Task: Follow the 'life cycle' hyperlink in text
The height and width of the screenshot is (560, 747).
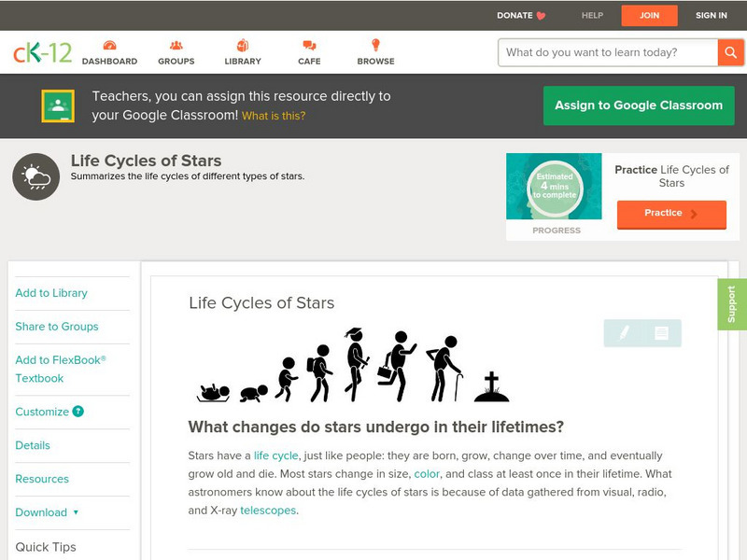Action: coord(276,455)
